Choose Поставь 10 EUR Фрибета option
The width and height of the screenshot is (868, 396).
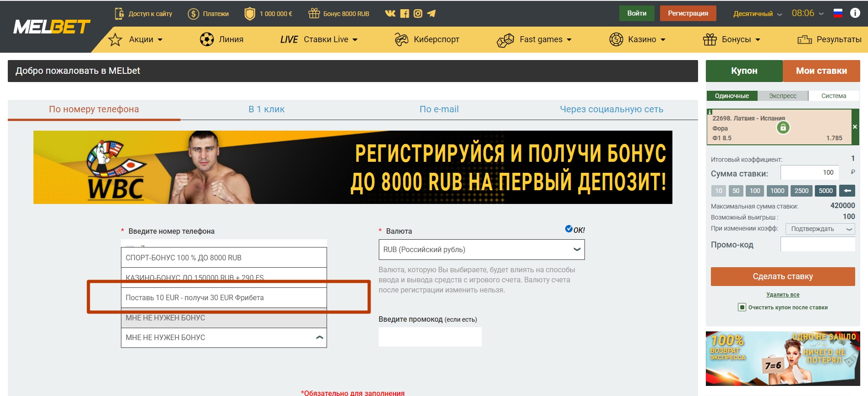point(224,298)
